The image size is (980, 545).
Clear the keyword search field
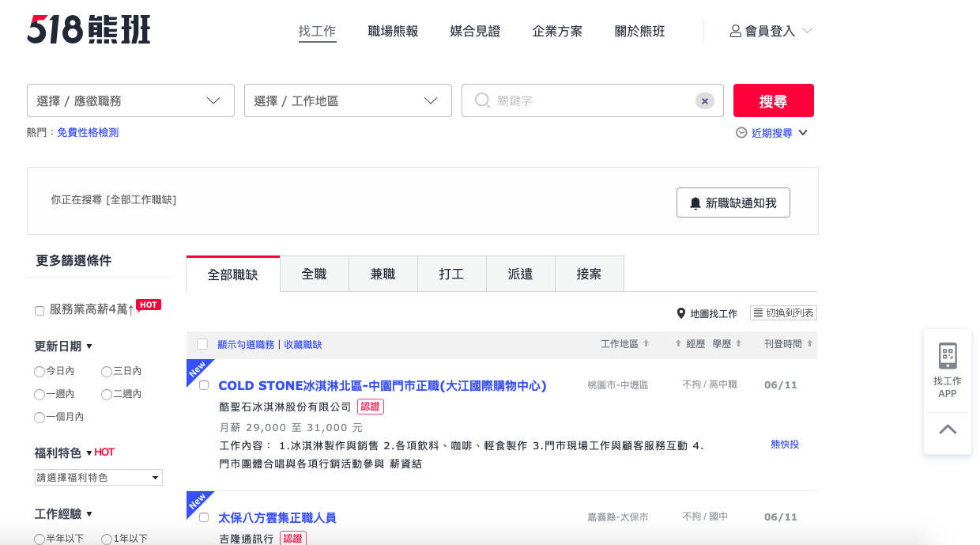click(x=705, y=101)
